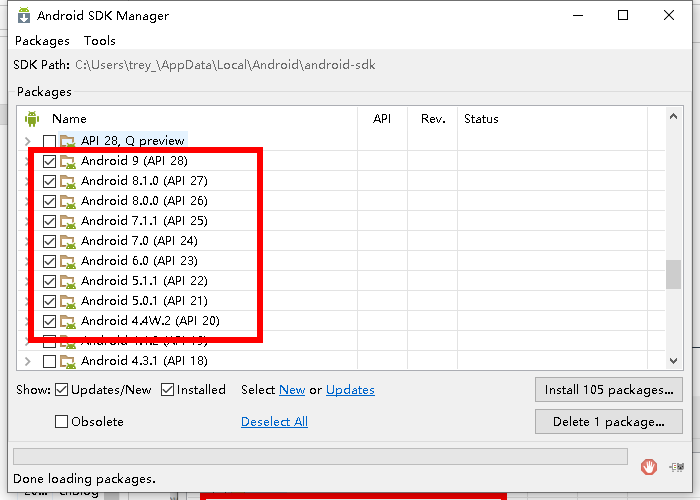Click the Android SDK Manager title icon

click(x=24, y=15)
